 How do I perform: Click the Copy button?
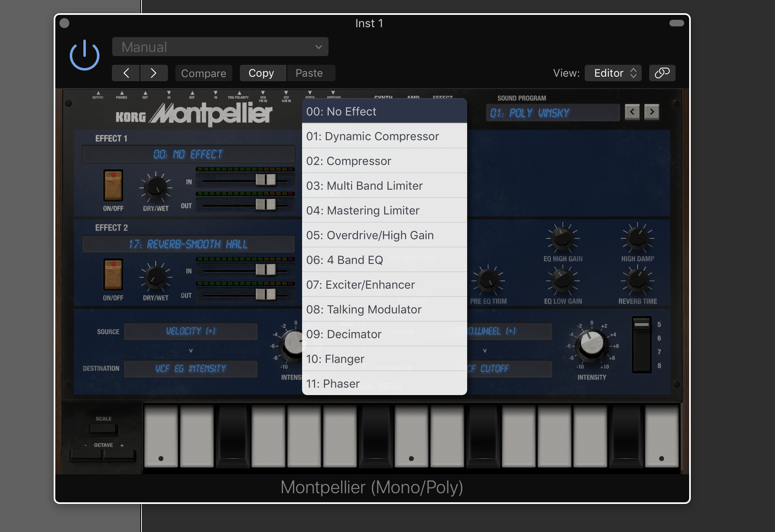[263, 73]
